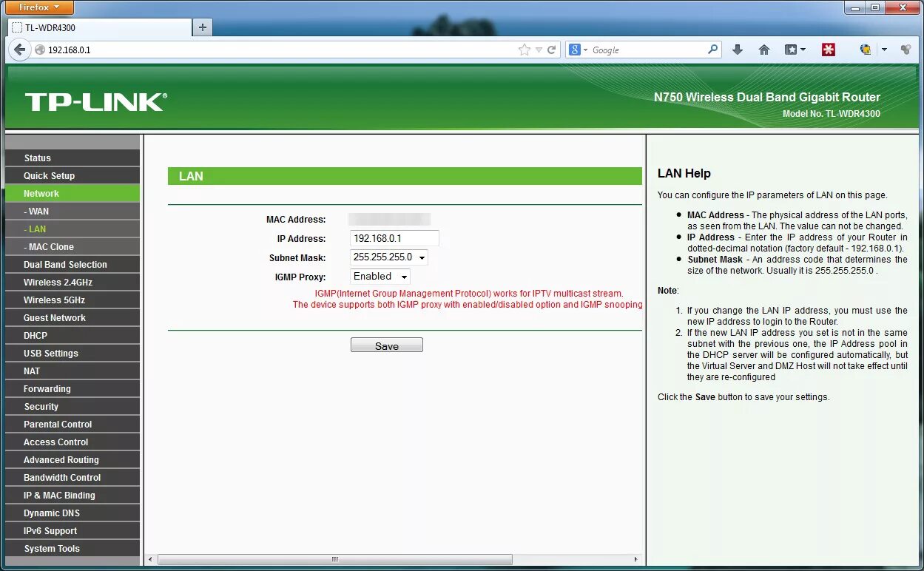
Task: Go to browser Home icon
Action: point(764,50)
